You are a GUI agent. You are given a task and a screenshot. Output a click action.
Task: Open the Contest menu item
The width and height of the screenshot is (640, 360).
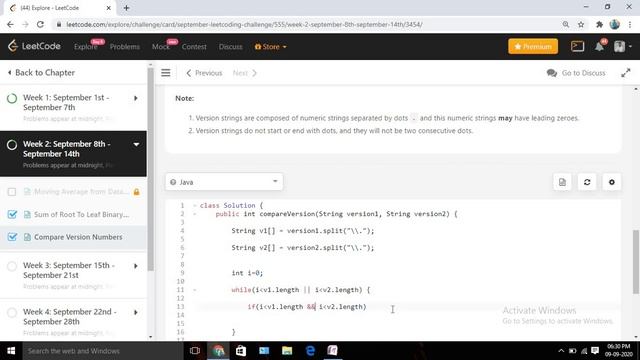(194, 47)
